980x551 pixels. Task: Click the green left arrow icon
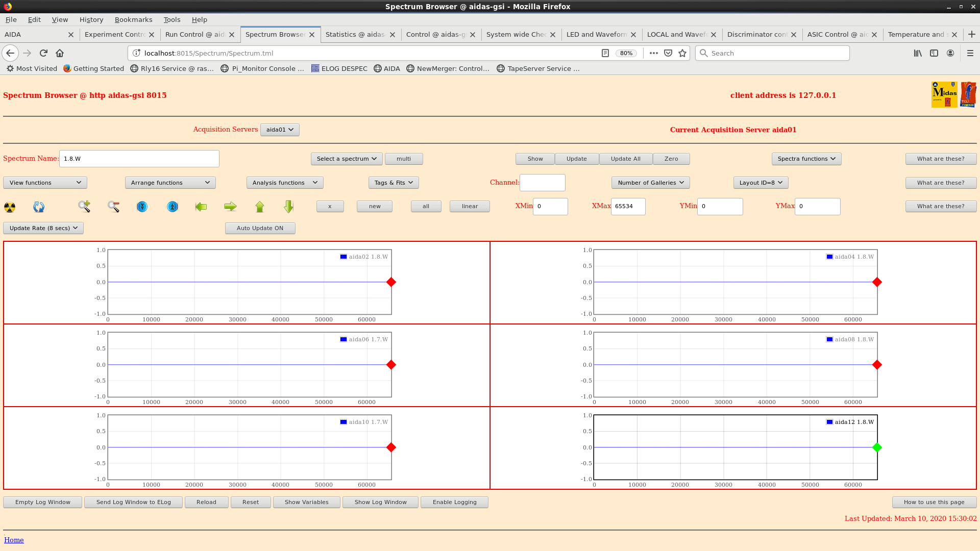tap(201, 207)
